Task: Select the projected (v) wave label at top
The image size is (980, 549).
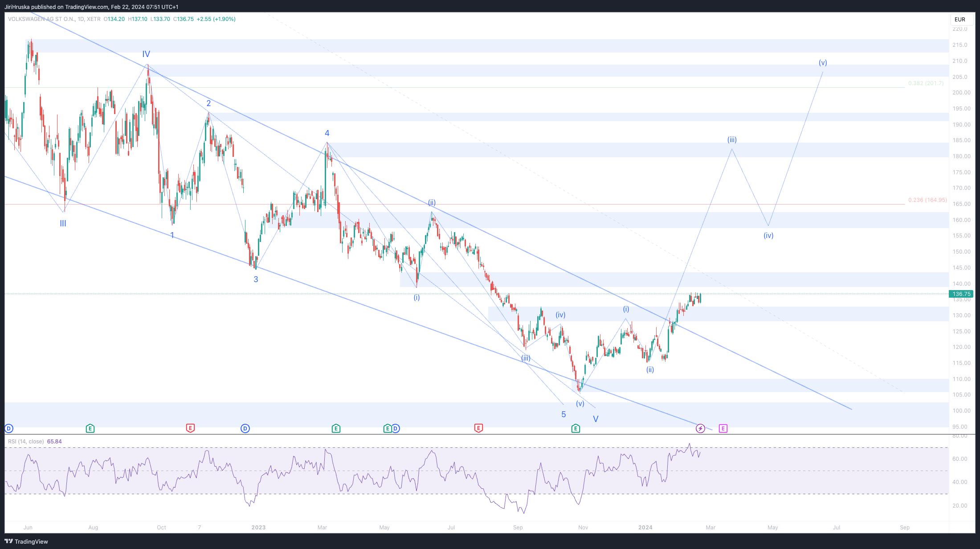Action: pyautogui.click(x=823, y=63)
